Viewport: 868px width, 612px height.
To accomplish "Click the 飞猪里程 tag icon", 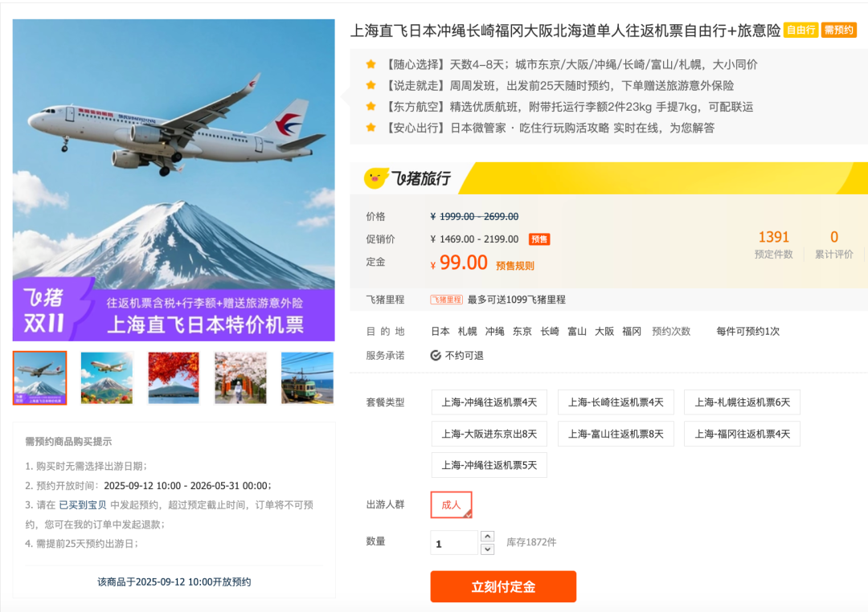I will tap(446, 300).
